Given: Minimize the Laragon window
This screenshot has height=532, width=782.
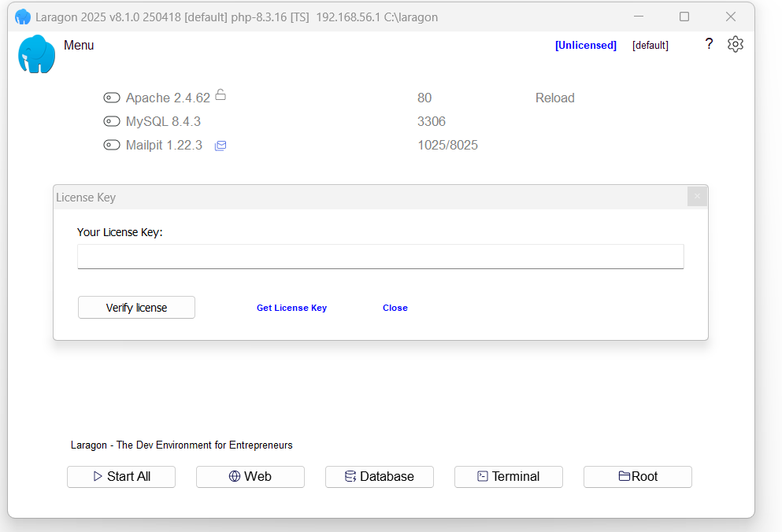Looking at the screenshot, I should click(639, 17).
